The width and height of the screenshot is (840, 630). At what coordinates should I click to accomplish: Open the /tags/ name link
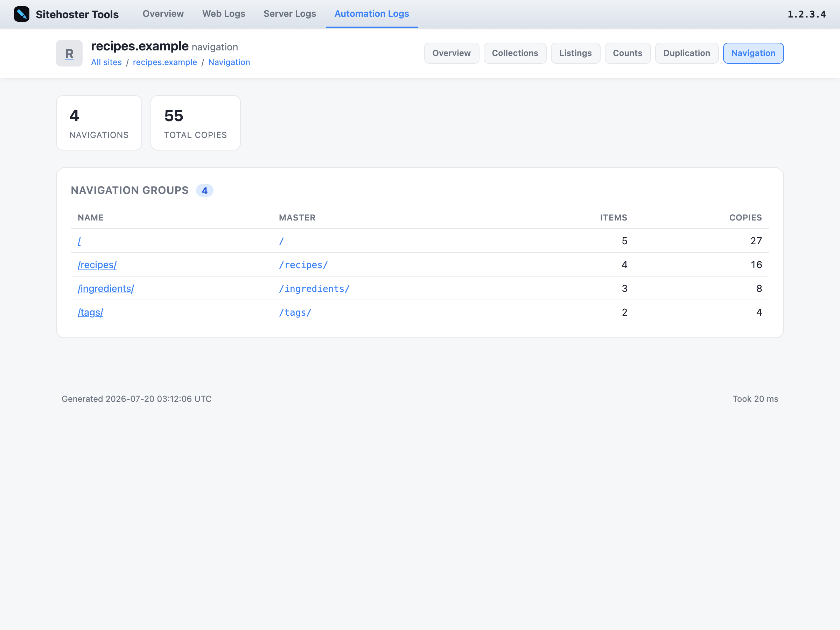(x=90, y=312)
